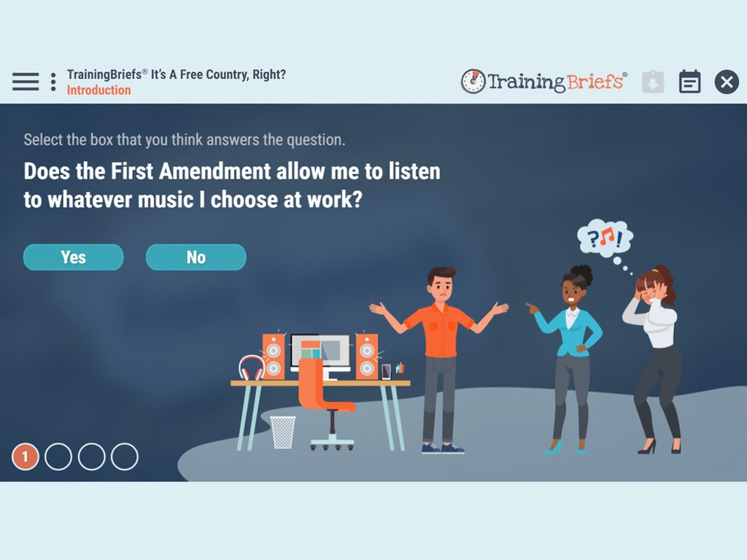
Task: Jump to the second progress circle
Action: tap(58, 456)
